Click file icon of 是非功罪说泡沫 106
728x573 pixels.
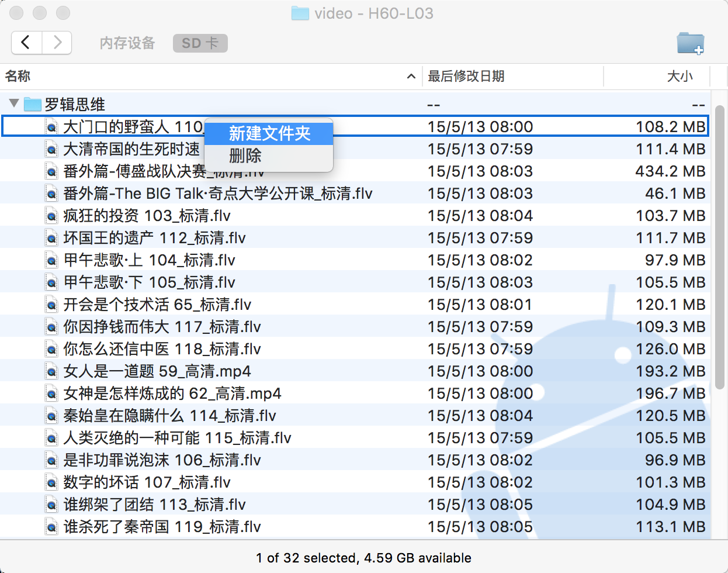tap(52, 460)
